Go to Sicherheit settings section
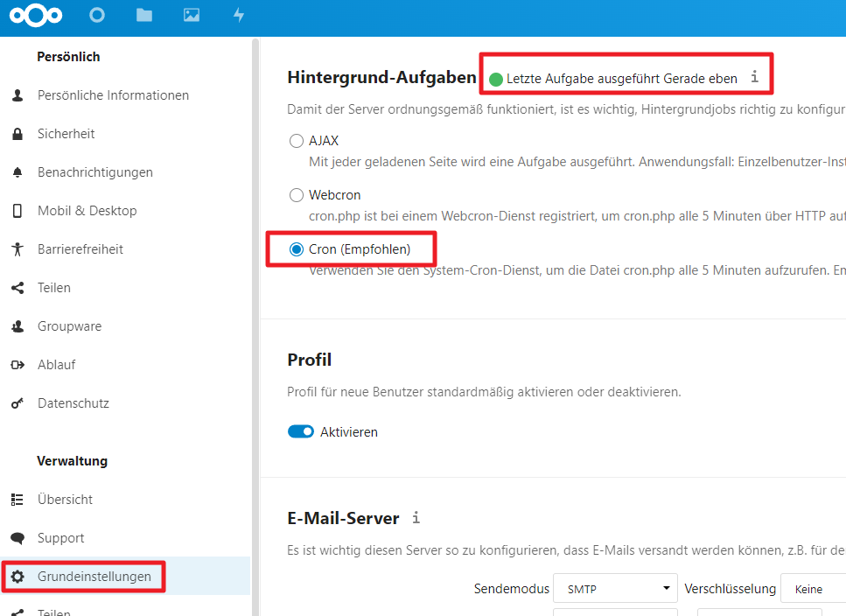This screenshot has width=846, height=616. click(66, 134)
